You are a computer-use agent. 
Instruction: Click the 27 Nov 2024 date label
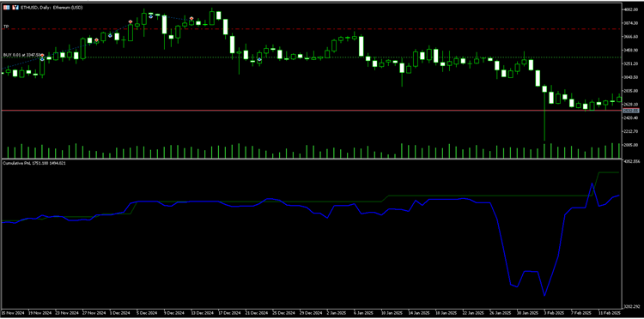tap(94, 312)
